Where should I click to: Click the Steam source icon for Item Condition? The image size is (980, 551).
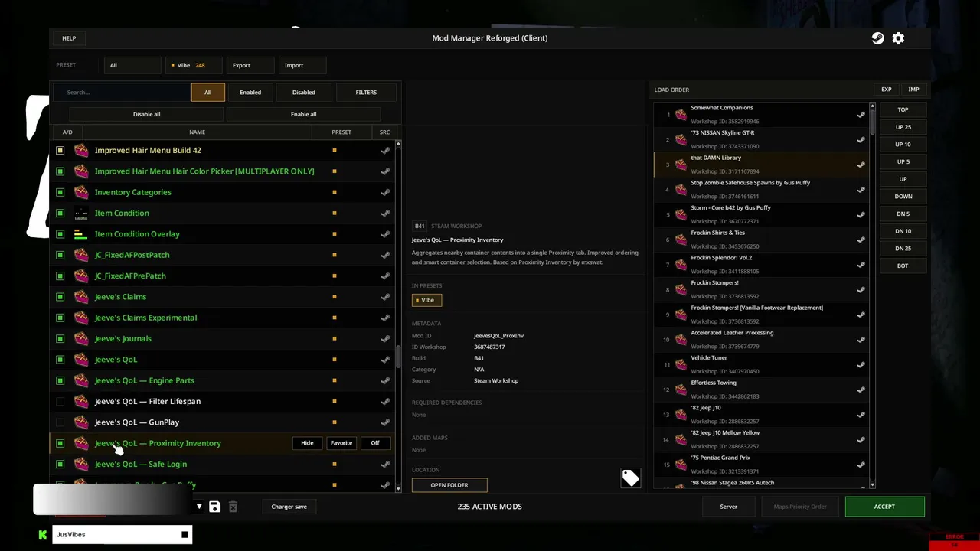coord(385,213)
